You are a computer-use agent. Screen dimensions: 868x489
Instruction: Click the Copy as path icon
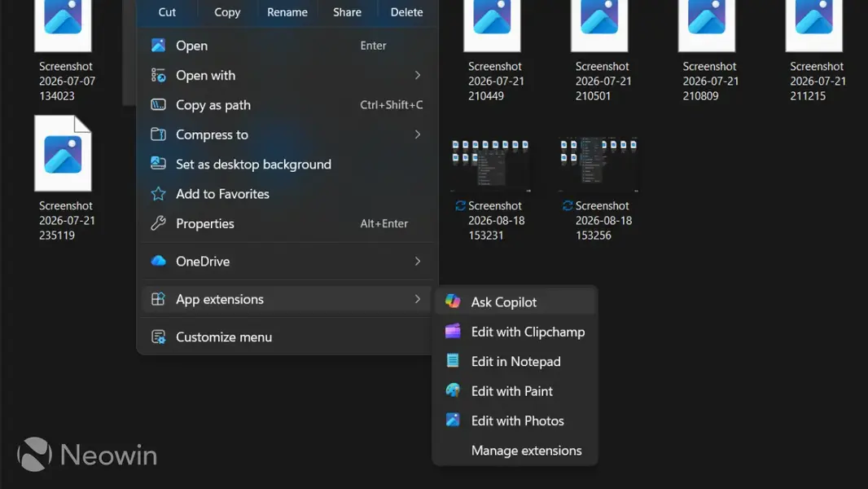[158, 104]
